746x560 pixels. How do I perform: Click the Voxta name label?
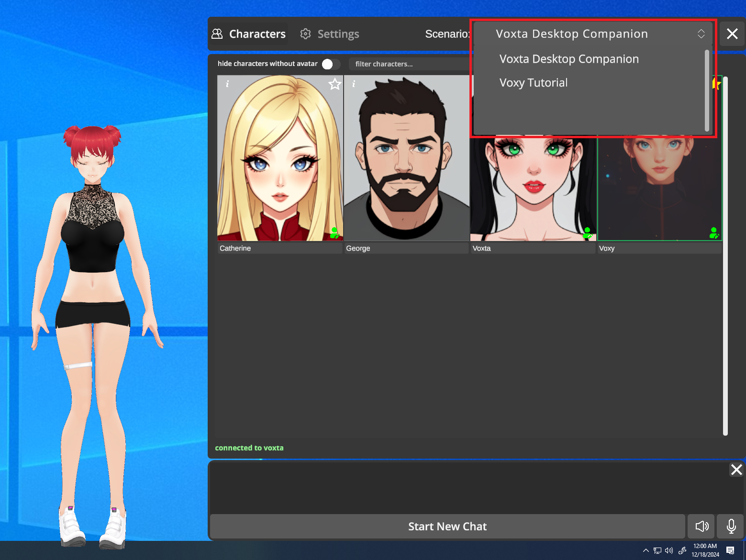(533, 248)
